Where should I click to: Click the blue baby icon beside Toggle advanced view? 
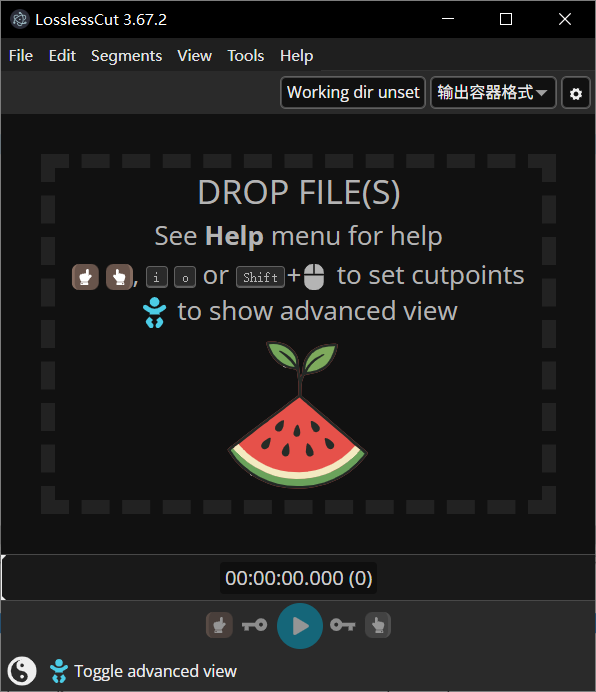59,671
